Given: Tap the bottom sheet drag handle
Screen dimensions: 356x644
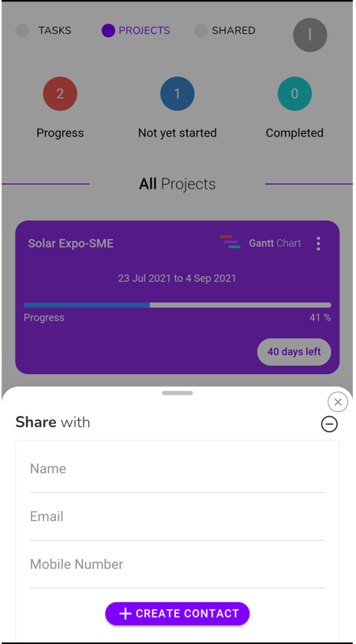Looking at the screenshot, I should point(178,393).
